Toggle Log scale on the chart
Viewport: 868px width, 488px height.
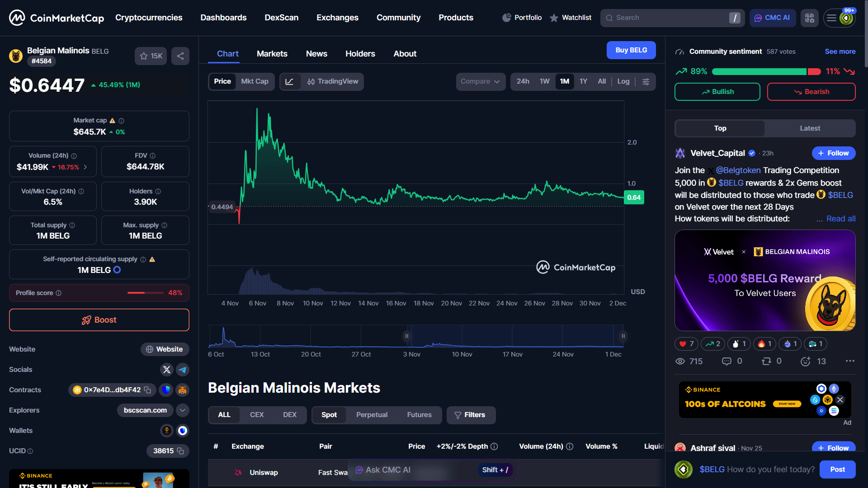(x=623, y=81)
